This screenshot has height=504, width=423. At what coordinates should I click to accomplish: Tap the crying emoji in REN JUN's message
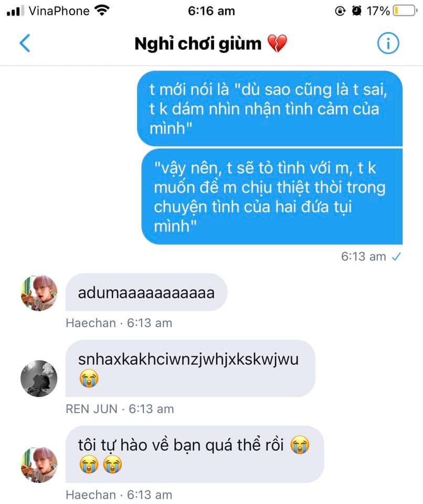(89, 379)
